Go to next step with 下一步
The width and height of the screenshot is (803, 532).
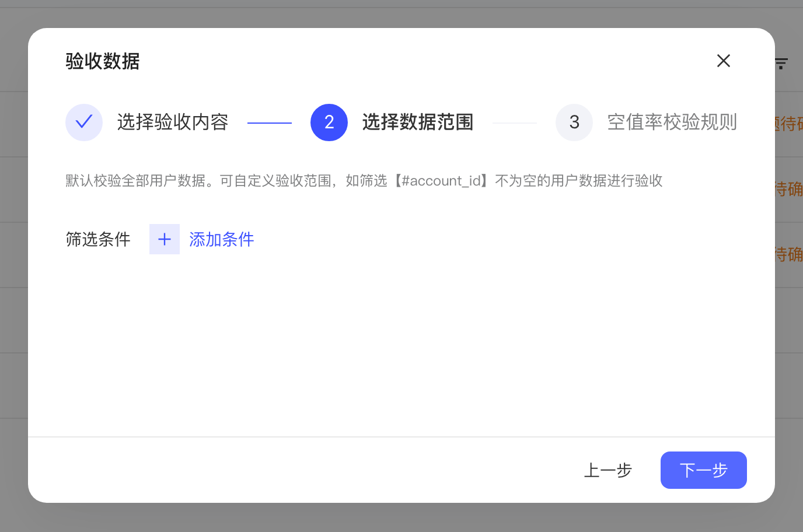(x=704, y=470)
